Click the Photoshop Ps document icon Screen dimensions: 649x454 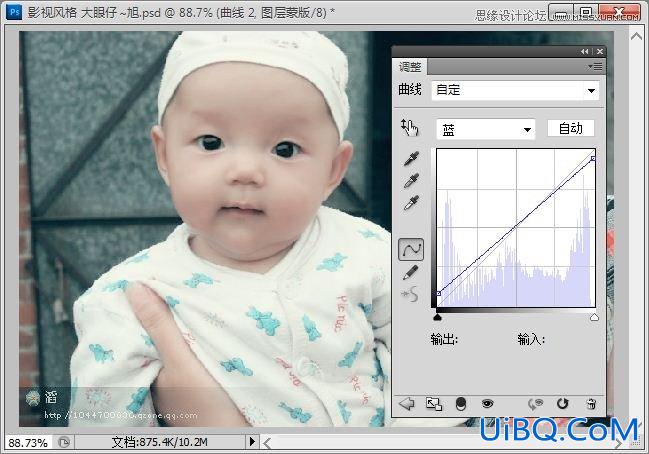coord(14,12)
